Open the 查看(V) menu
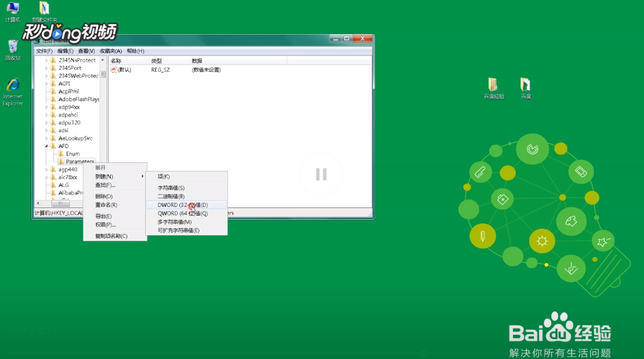644x359 pixels. (87, 51)
